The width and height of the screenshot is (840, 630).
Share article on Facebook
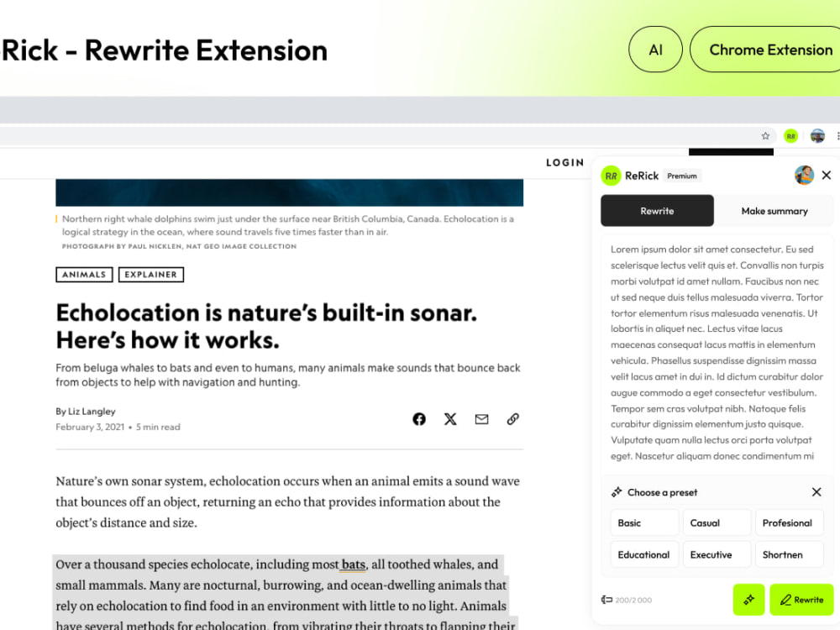click(x=419, y=419)
